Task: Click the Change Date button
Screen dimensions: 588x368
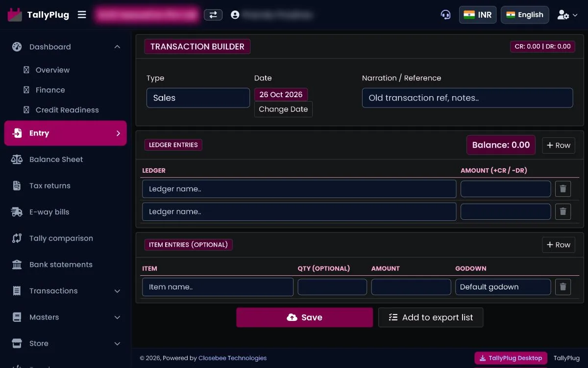Action: click(283, 109)
